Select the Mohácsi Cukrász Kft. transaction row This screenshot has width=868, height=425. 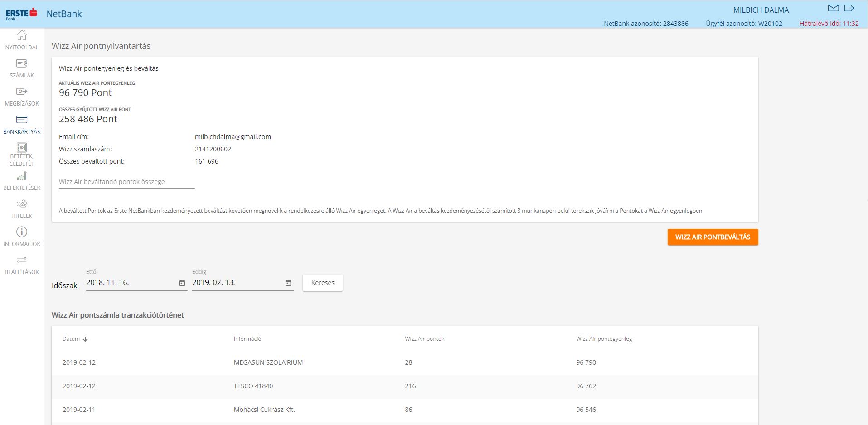pyautogui.click(x=405, y=410)
